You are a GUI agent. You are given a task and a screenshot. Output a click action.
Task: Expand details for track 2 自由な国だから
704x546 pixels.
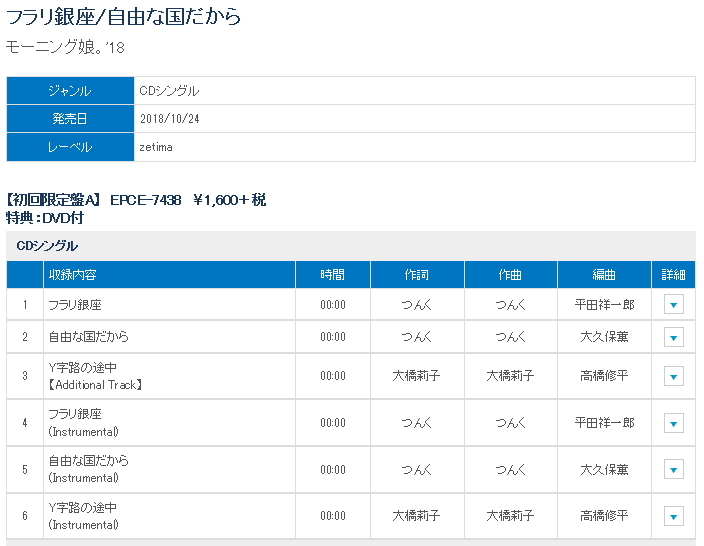(x=673, y=337)
